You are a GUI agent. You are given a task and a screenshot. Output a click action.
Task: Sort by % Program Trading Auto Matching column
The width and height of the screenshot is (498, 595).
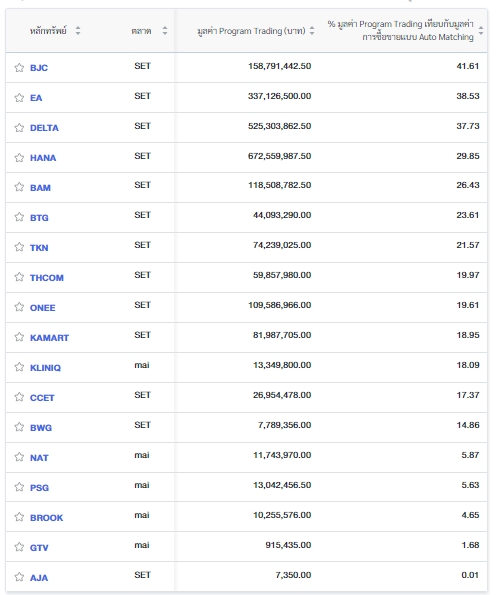[x=481, y=31]
